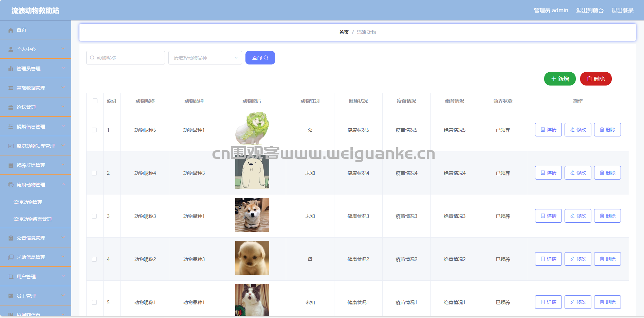644x318 pixels.
Task: Select all rows with the header checkbox
Action: [95, 101]
